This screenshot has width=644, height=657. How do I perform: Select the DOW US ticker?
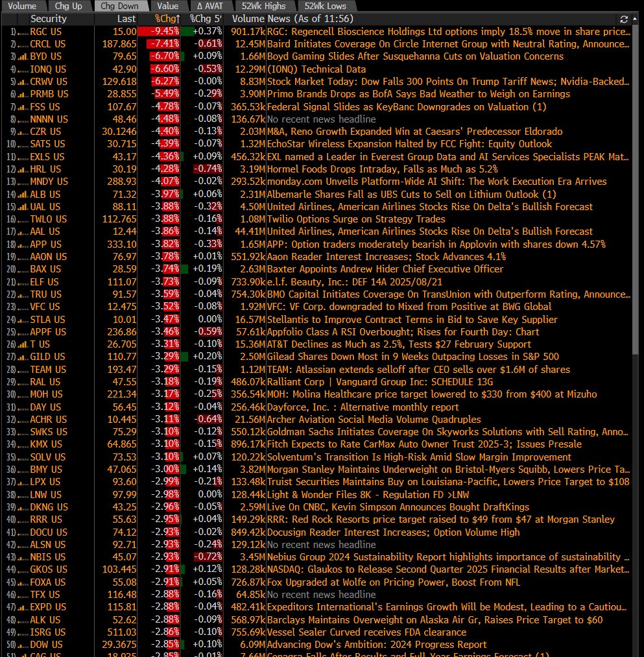click(46, 645)
